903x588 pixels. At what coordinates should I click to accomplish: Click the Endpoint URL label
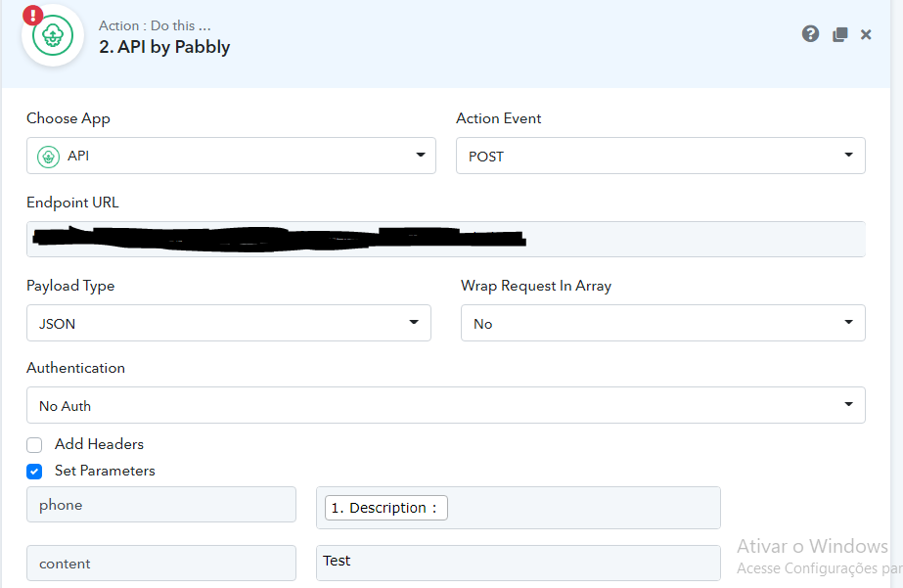(x=72, y=203)
